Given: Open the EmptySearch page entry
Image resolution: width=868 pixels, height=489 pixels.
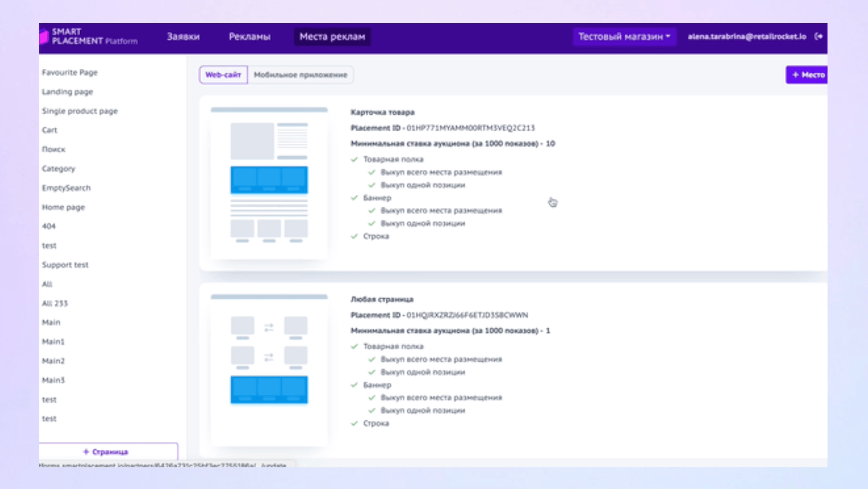Looking at the screenshot, I should click(66, 188).
